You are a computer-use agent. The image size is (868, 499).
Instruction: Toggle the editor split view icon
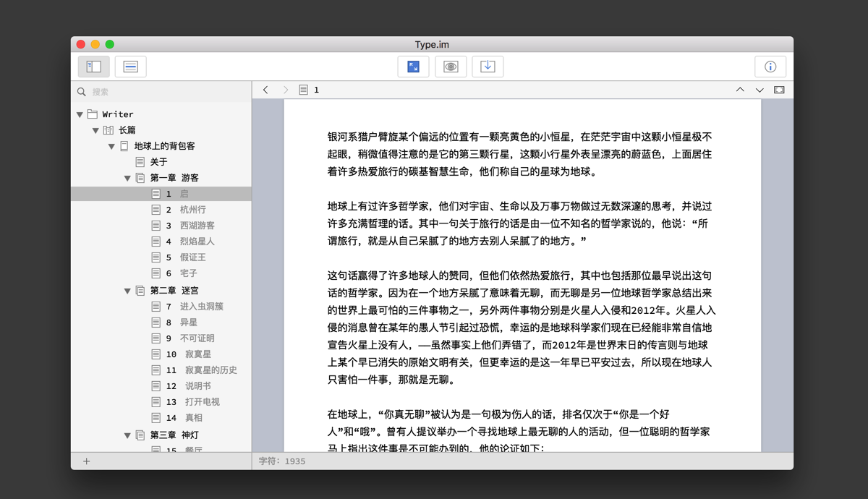(779, 90)
